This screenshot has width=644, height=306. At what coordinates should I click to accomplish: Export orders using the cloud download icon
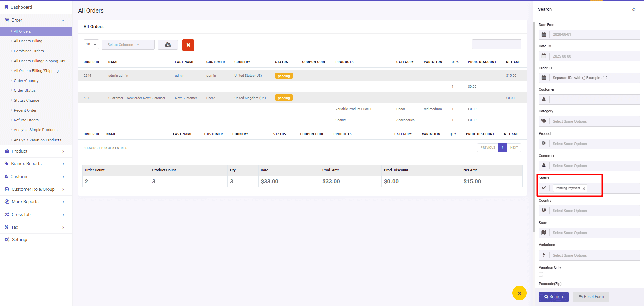168,45
